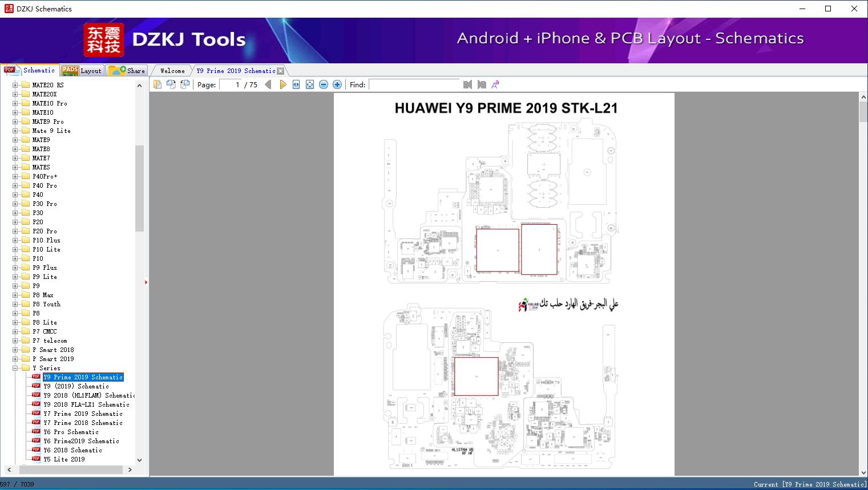868x490 pixels.
Task: Expand the P Smart 2018 folder
Action: pos(15,350)
